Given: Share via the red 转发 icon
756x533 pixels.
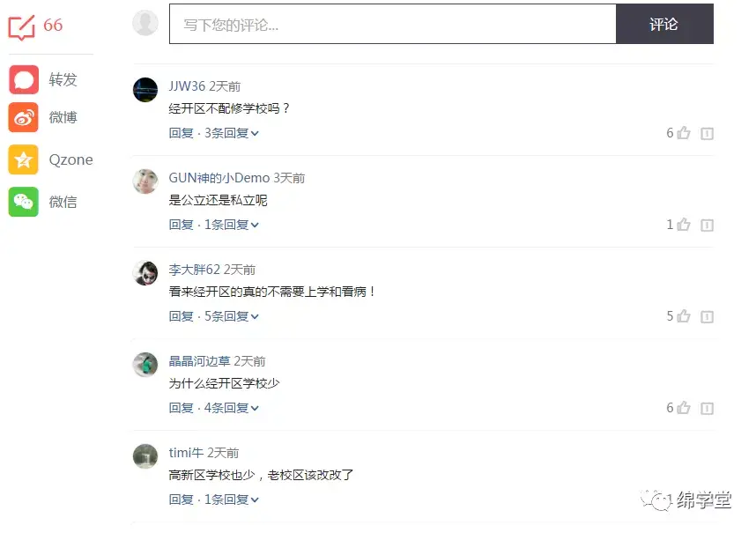Looking at the screenshot, I should pyautogui.click(x=24, y=79).
